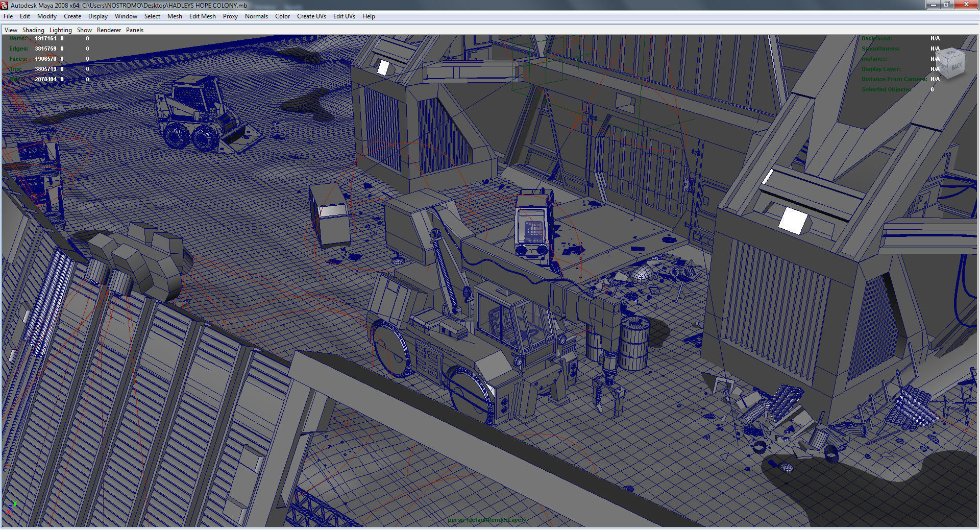Click the 'Edges:' HUD label
Screen dimensions: 980x530
[19, 49]
